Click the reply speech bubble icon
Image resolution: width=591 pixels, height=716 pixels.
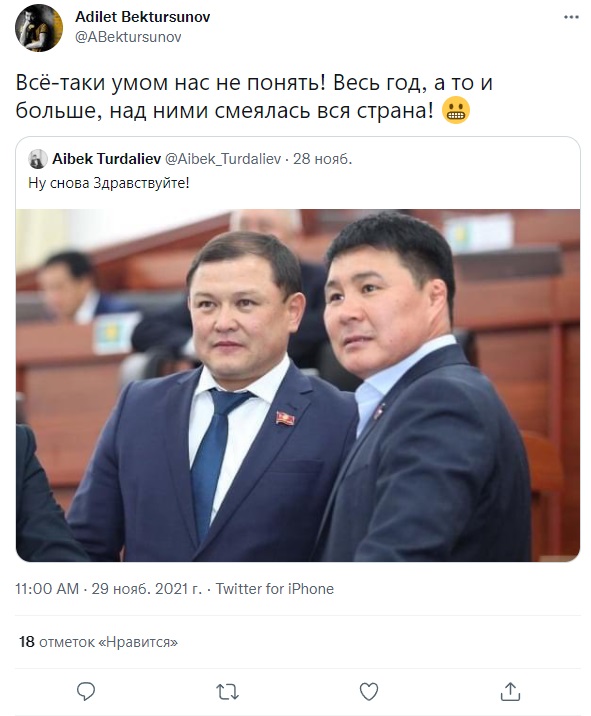pos(85,691)
